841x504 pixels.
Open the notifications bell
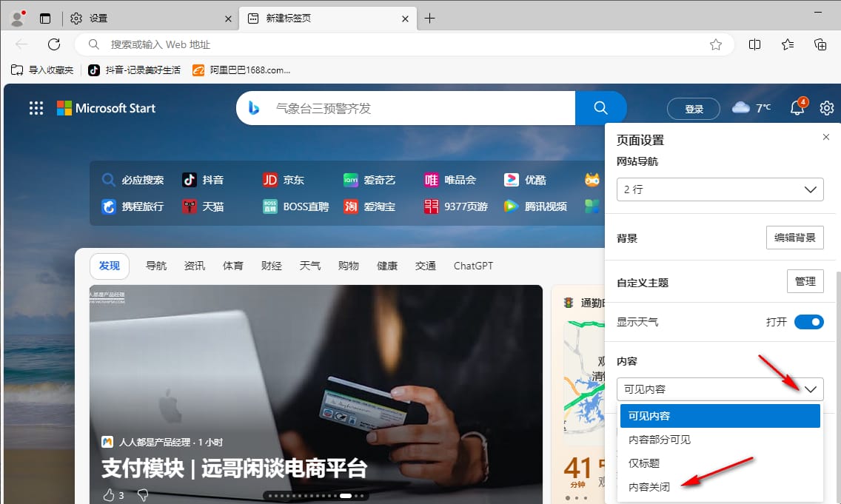click(797, 108)
